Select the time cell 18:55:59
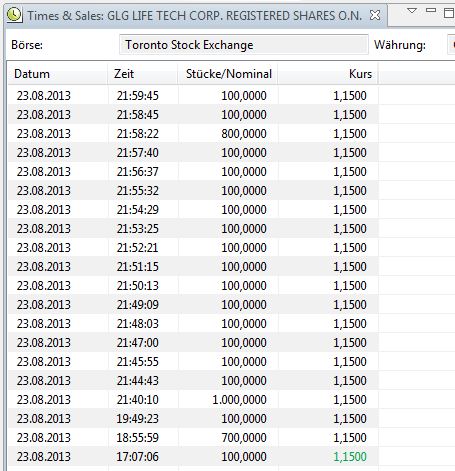This screenshot has height=471, width=455. click(137, 438)
